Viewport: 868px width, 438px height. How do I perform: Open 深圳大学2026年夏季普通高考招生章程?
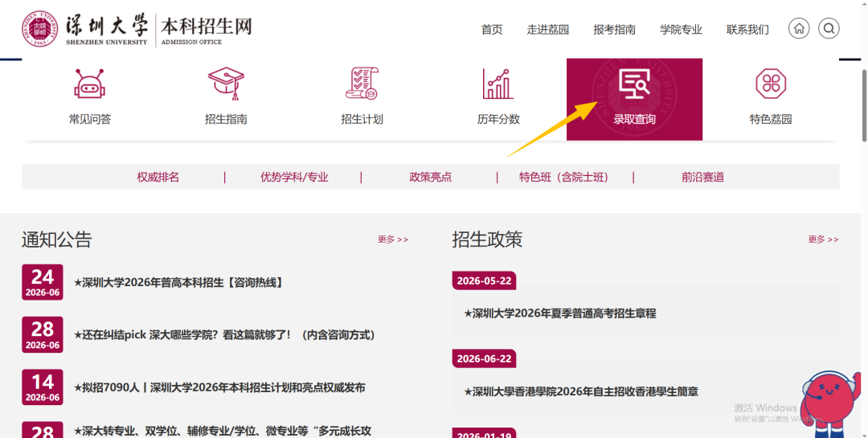[x=560, y=313]
